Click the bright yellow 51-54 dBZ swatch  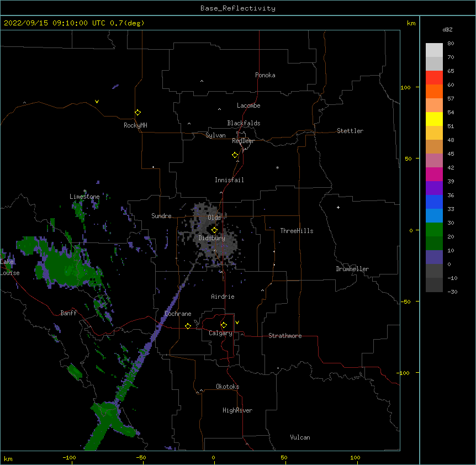tap(434, 119)
